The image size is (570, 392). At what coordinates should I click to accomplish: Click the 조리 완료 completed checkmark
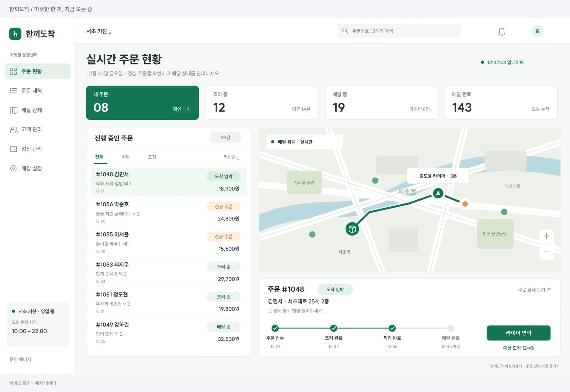(x=333, y=328)
